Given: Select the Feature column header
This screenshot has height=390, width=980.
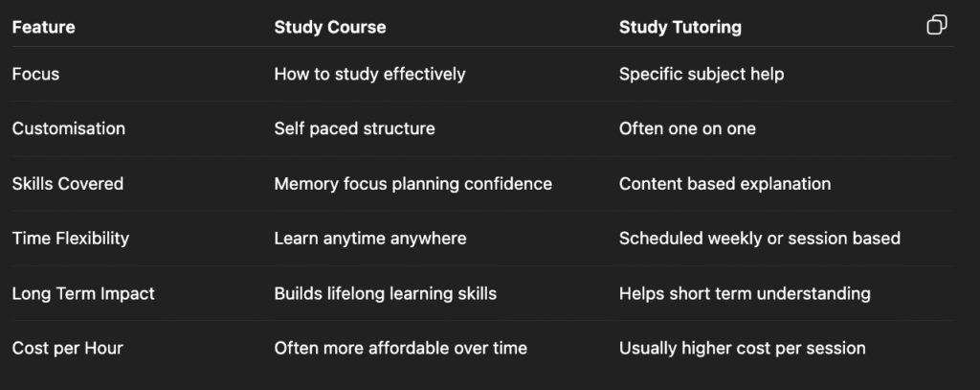Looking at the screenshot, I should tap(44, 27).
